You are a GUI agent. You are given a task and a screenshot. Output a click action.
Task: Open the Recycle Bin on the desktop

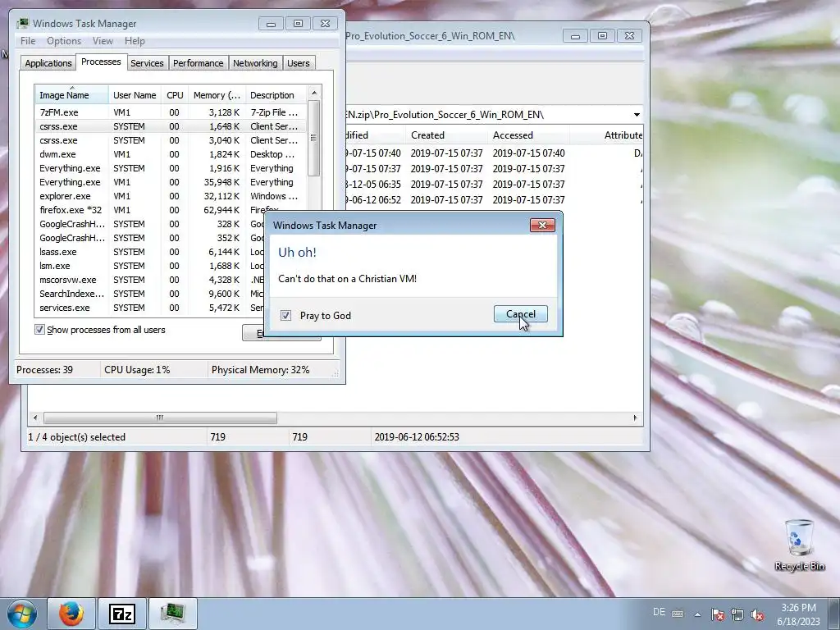pos(799,546)
